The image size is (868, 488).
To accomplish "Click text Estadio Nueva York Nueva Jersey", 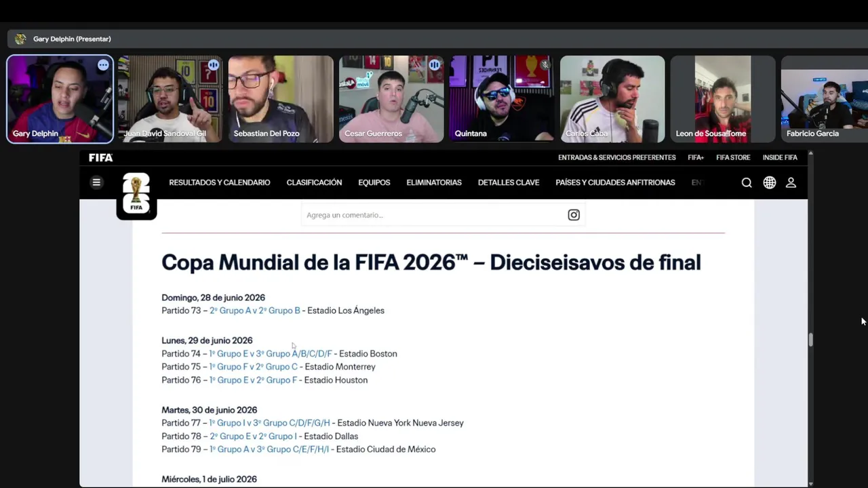I will (400, 423).
